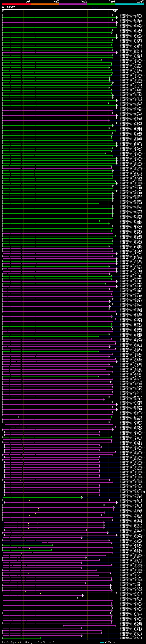146x644 pixels.
Task: Open hit UniRef100_Q28Y05
Action: point(131,15)
